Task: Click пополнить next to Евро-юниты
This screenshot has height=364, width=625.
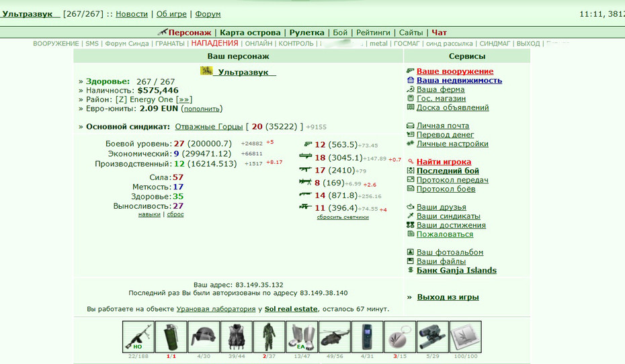Action: tap(202, 109)
